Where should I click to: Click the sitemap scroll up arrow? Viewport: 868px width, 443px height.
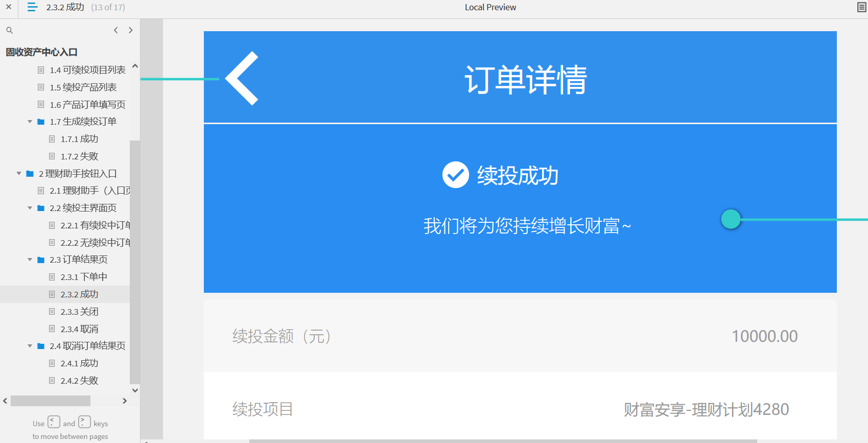[x=135, y=66]
